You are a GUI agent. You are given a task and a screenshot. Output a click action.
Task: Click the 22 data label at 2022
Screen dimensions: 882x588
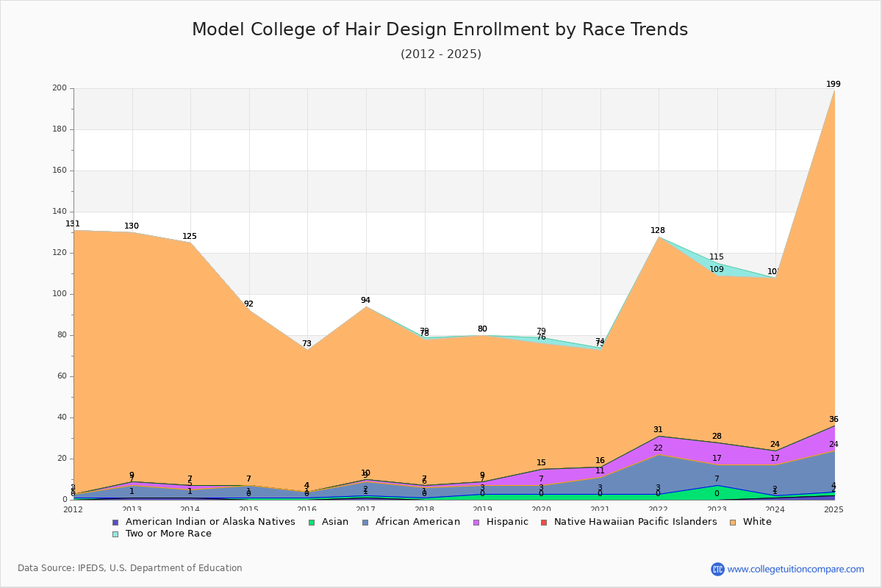click(658, 448)
